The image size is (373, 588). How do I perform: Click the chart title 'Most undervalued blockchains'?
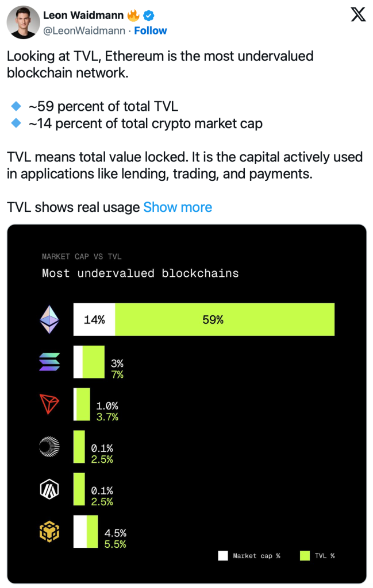click(140, 273)
